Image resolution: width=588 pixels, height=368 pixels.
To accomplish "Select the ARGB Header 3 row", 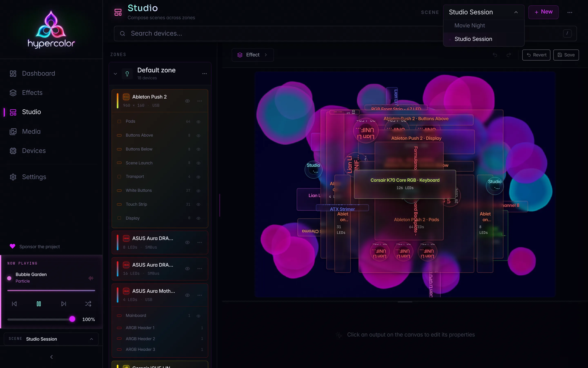I will click(160, 349).
